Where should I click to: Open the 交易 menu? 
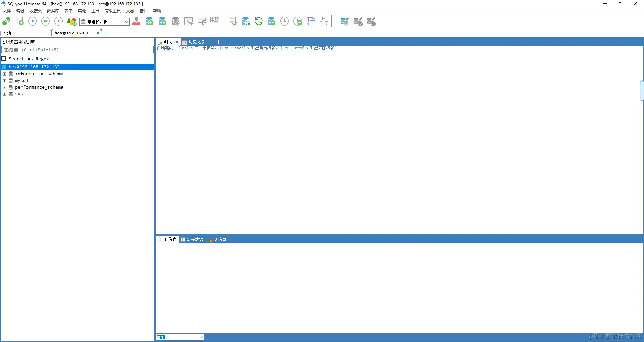130,11
